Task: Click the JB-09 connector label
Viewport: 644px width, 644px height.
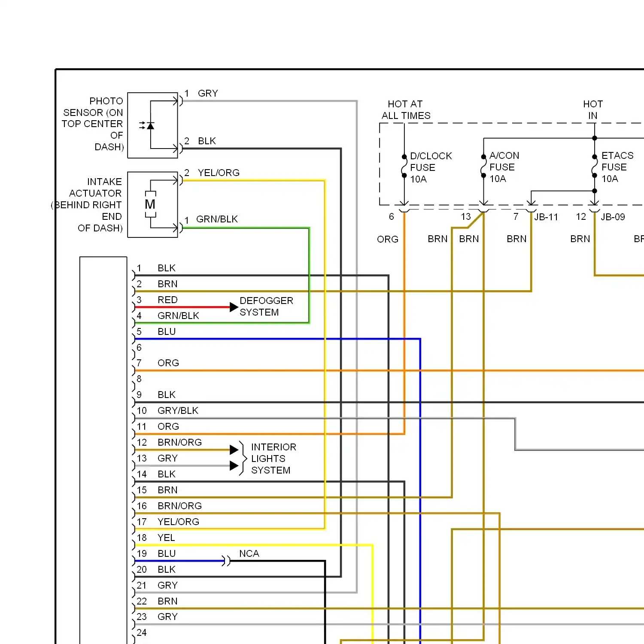Action: click(x=613, y=217)
